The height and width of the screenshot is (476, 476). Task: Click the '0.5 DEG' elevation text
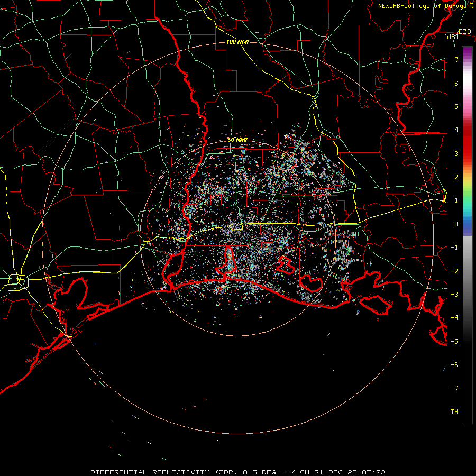point(259,472)
